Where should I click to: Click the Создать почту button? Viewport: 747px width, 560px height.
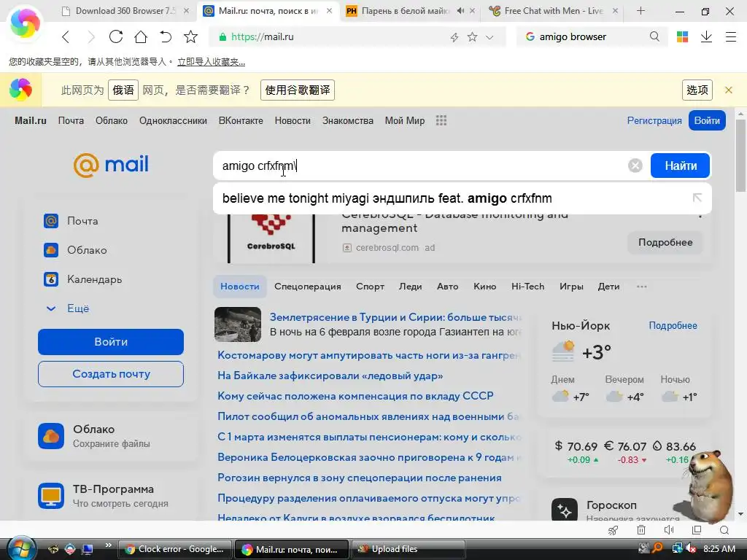111,374
